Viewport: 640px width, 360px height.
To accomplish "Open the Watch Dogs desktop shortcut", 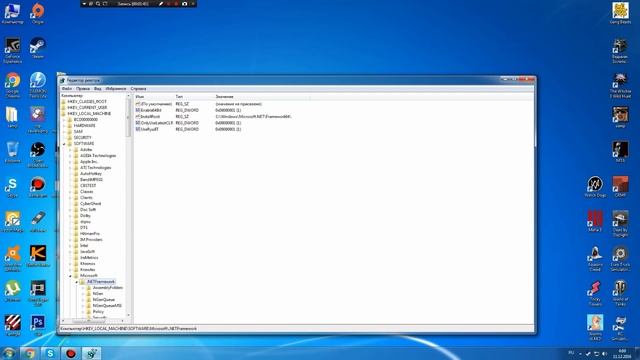I will (x=595, y=187).
